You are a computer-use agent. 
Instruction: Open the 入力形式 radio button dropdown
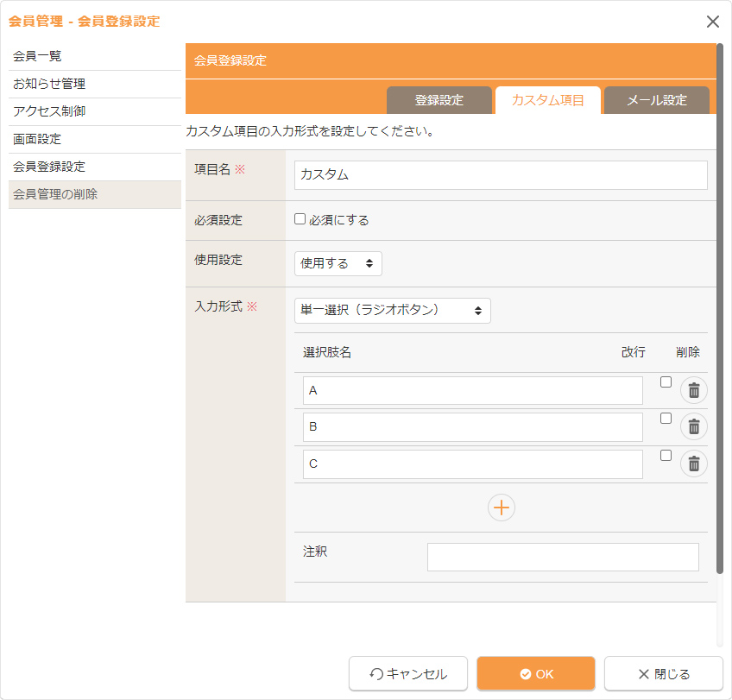392,311
